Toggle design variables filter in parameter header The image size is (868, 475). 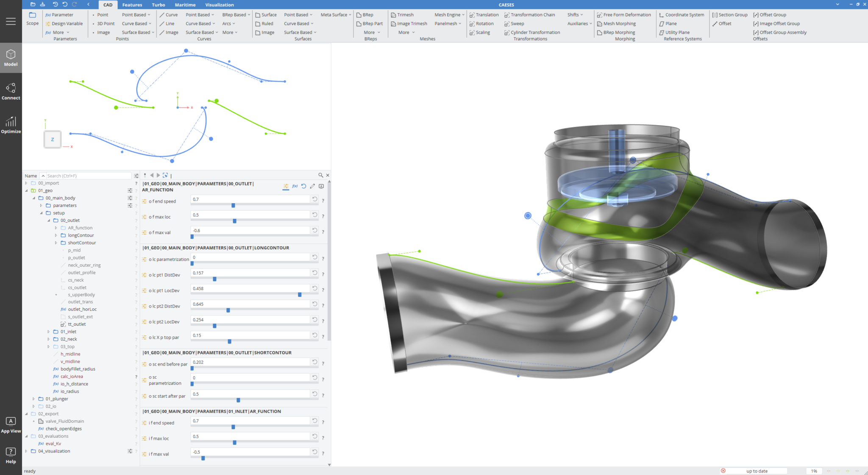(x=286, y=186)
